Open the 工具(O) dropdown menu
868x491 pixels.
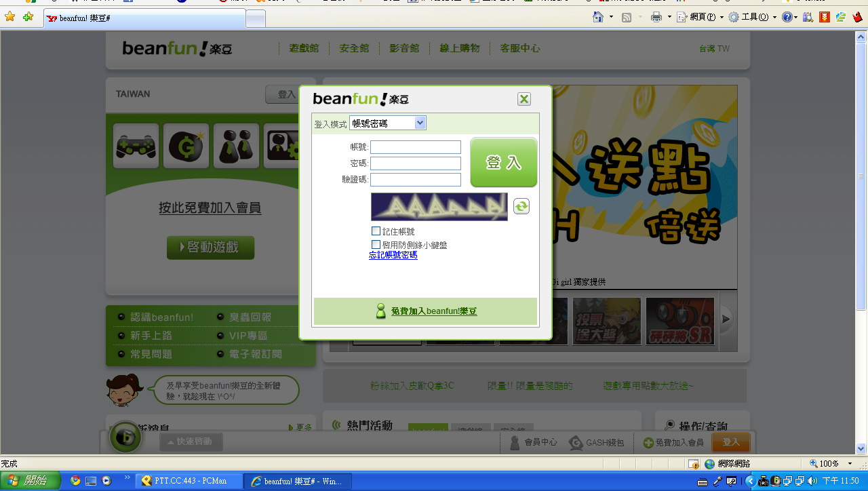pyautogui.click(x=753, y=17)
